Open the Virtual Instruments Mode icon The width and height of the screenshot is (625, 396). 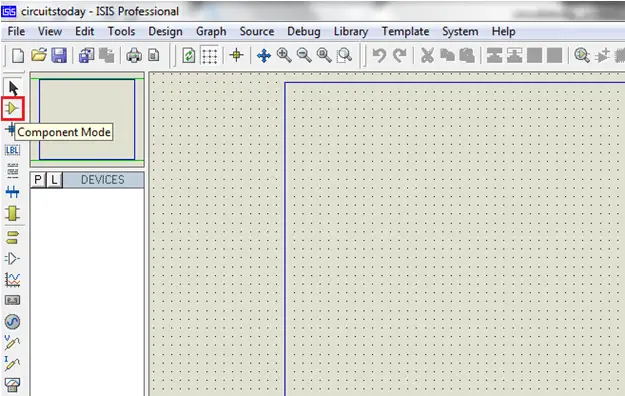pyautogui.click(x=12, y=384)
